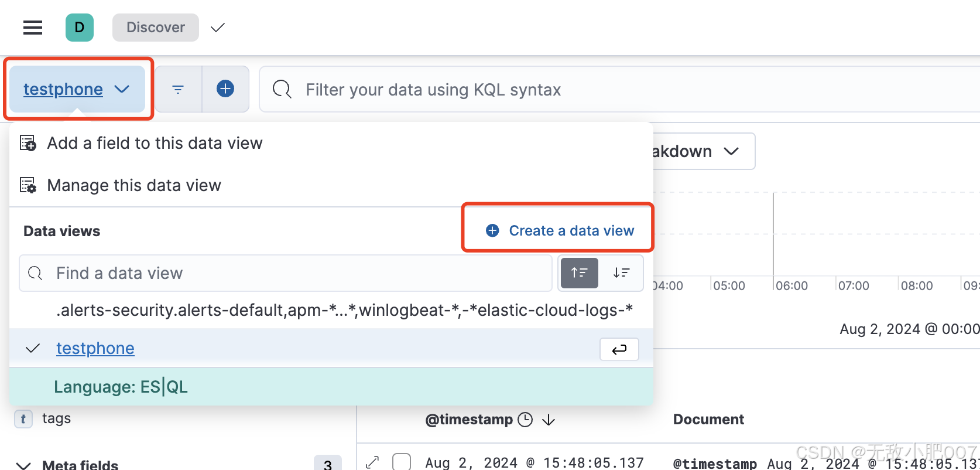Open the testphone data view dropdown

click(77, 89)
